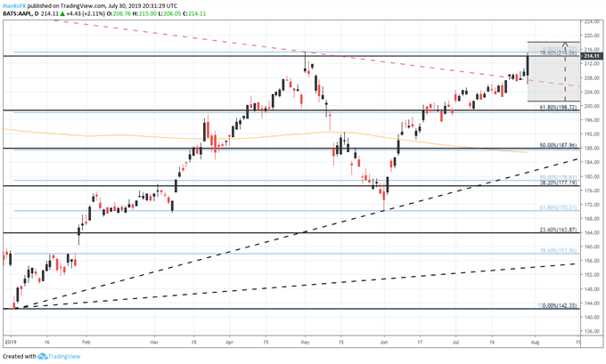Click the 0.00%(142.33) Fibonacci label

click(560, 306)
